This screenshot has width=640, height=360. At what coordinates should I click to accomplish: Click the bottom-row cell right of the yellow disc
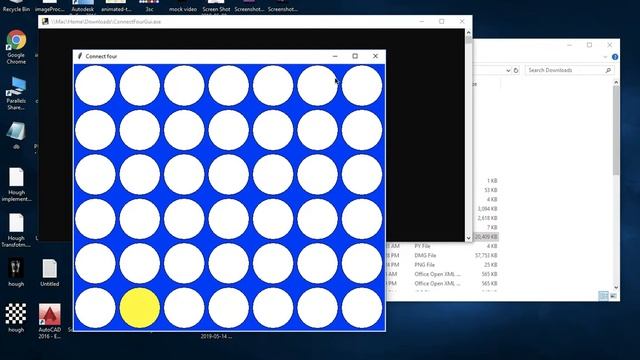[184, 308]
